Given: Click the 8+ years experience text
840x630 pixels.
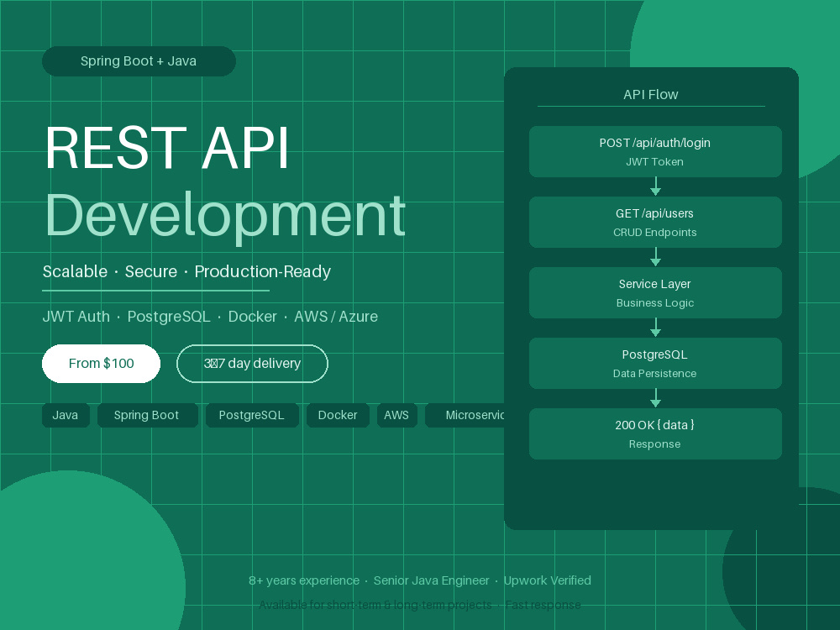Looking at the screenshot, I should (304, 580).
